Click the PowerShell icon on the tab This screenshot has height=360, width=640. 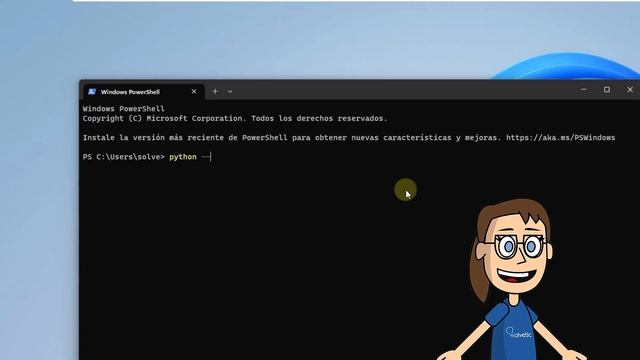92,92
